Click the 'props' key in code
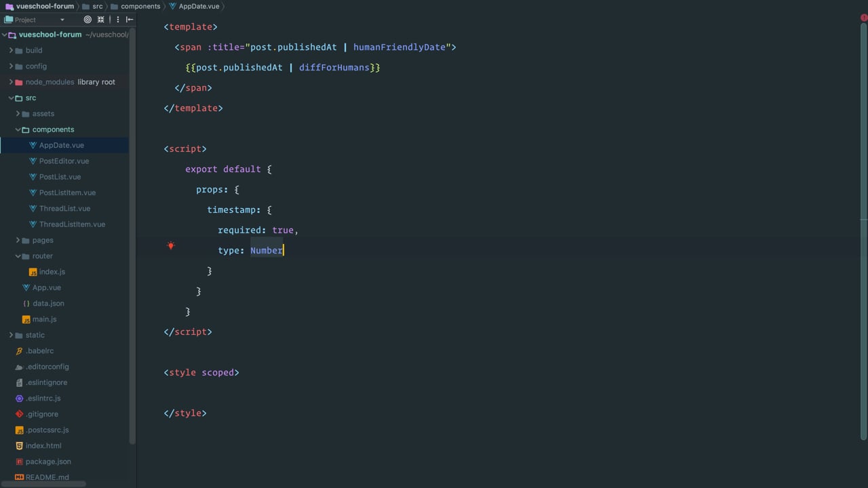 (x=210, y=190)
